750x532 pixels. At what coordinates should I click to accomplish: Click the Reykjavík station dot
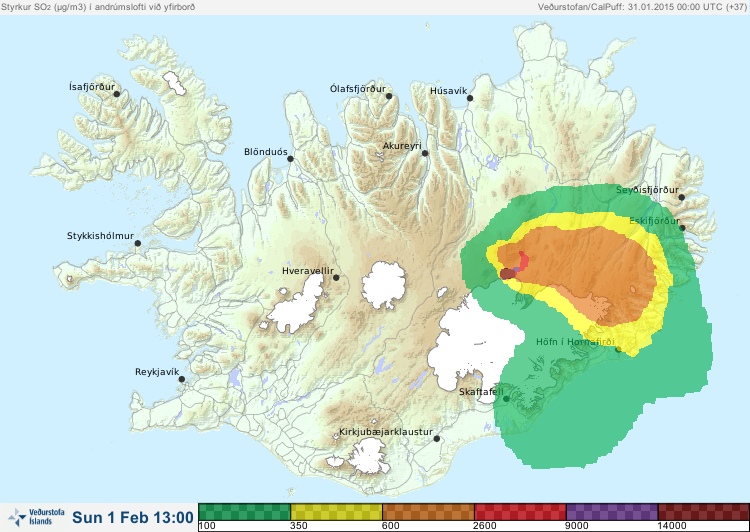point(182,379)
